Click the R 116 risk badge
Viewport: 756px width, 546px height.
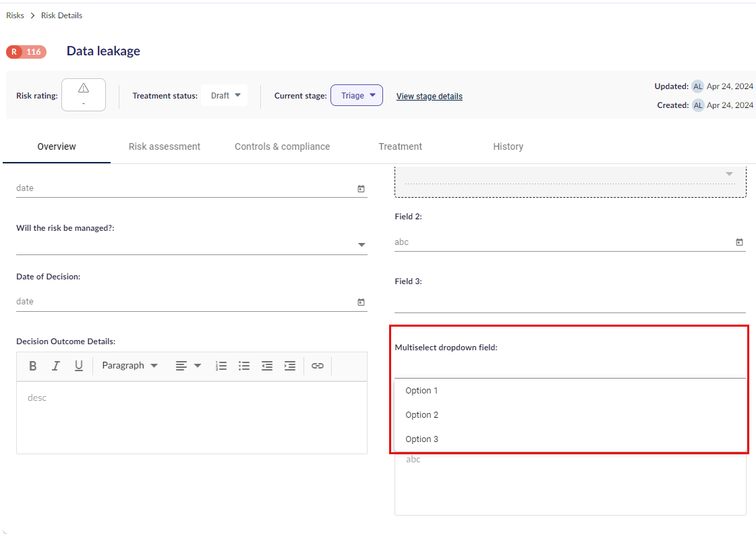pos(26,51)
